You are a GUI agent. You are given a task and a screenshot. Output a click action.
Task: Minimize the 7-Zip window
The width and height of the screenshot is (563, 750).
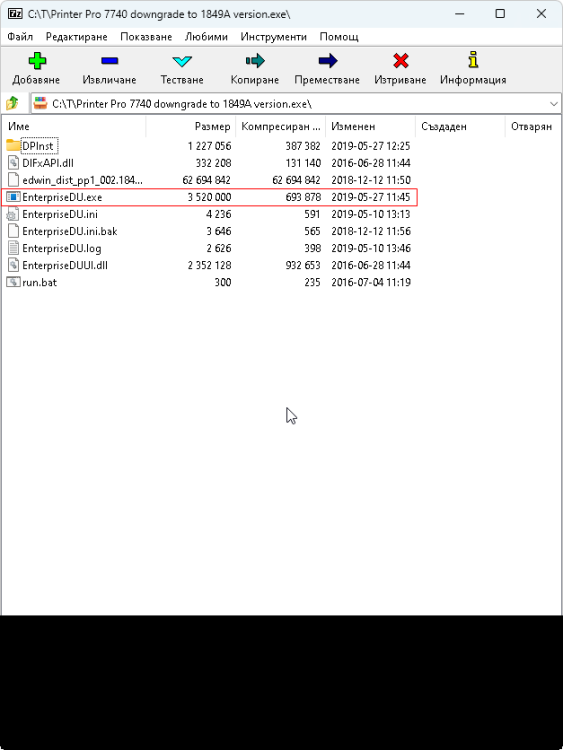coord(460,14)
